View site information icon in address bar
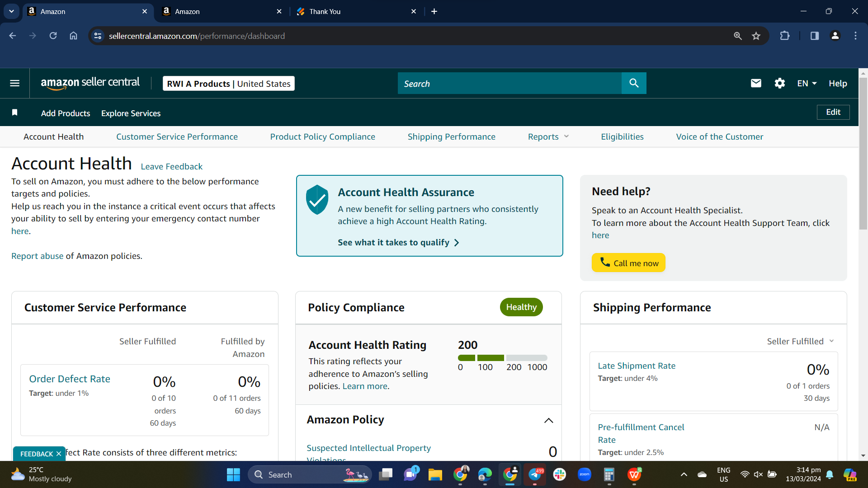868x488 pixels. pyautogui.click(x=98, y=36)
